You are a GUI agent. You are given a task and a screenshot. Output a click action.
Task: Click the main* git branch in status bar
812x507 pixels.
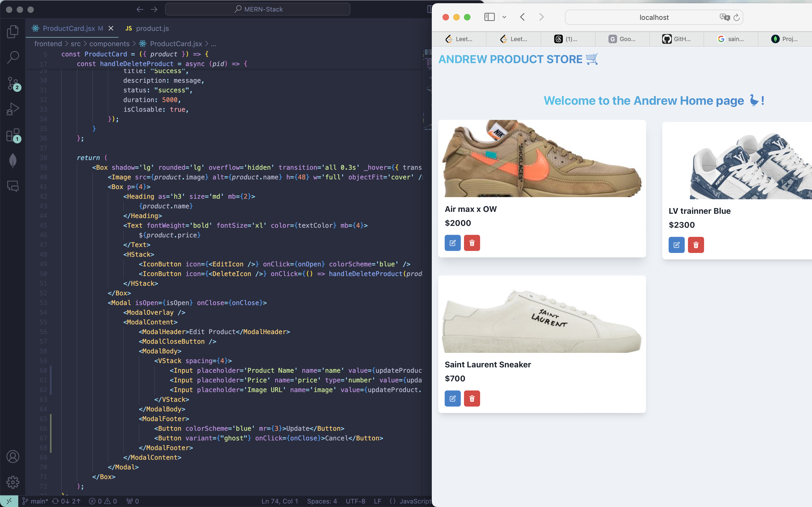[x=35, y=501]
